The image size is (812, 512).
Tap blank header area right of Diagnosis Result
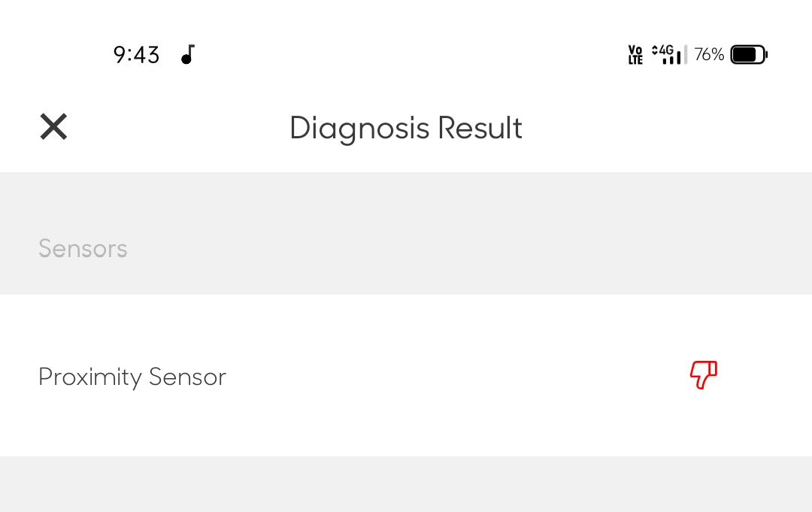[663, 128]
